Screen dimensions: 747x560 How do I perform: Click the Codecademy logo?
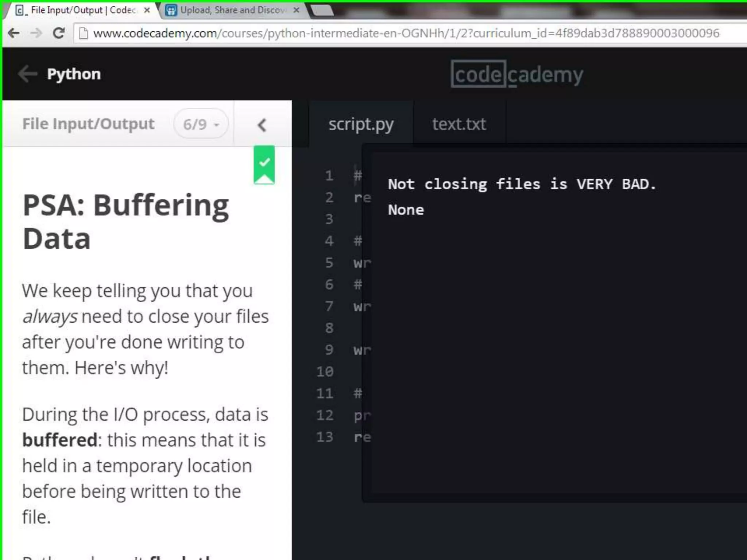517,74
